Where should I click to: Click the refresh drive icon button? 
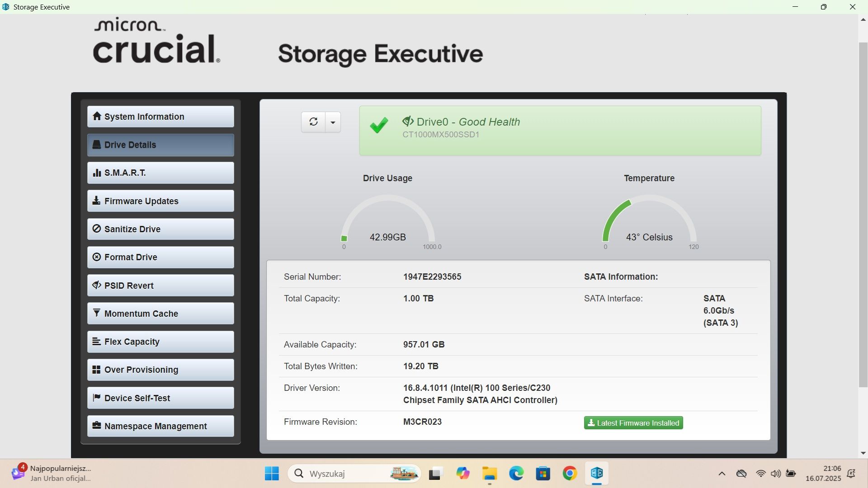(x=313, y=122)
